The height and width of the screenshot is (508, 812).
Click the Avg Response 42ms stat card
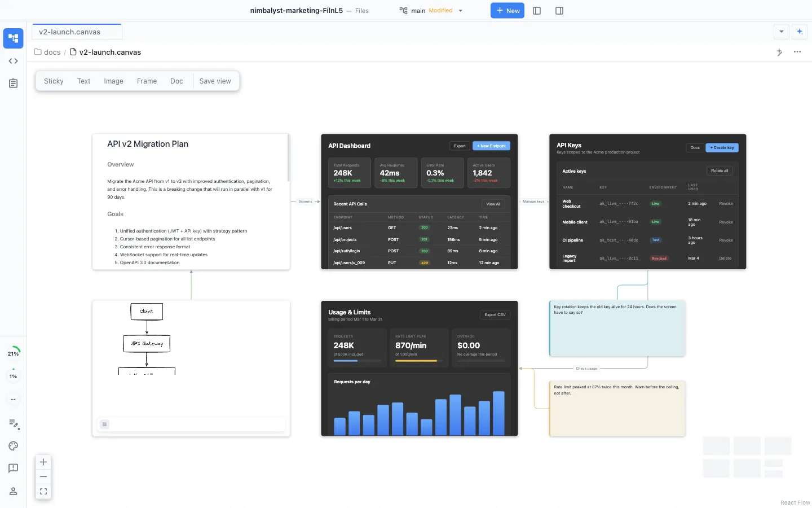click(396, 173)
